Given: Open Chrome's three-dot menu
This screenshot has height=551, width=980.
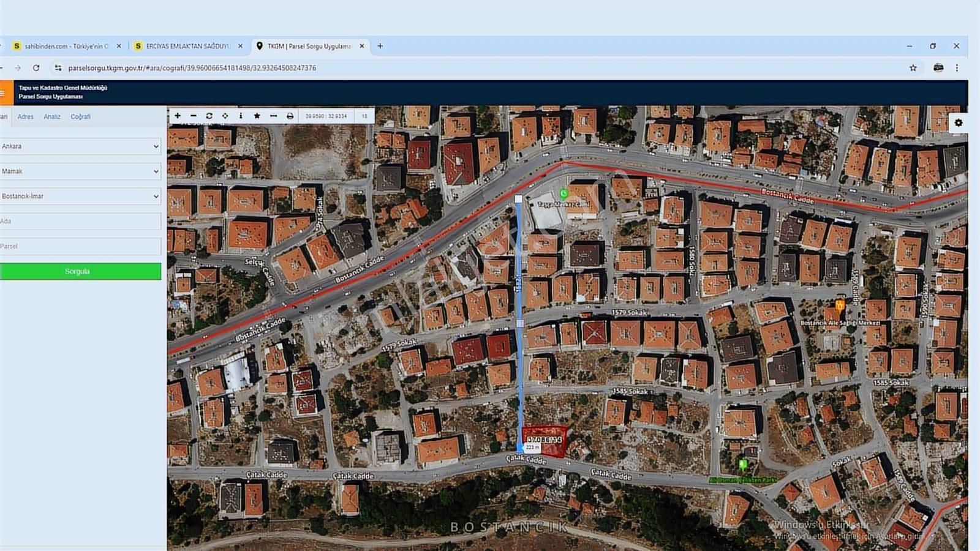Looking at the screenshot, I should point(957,68).
